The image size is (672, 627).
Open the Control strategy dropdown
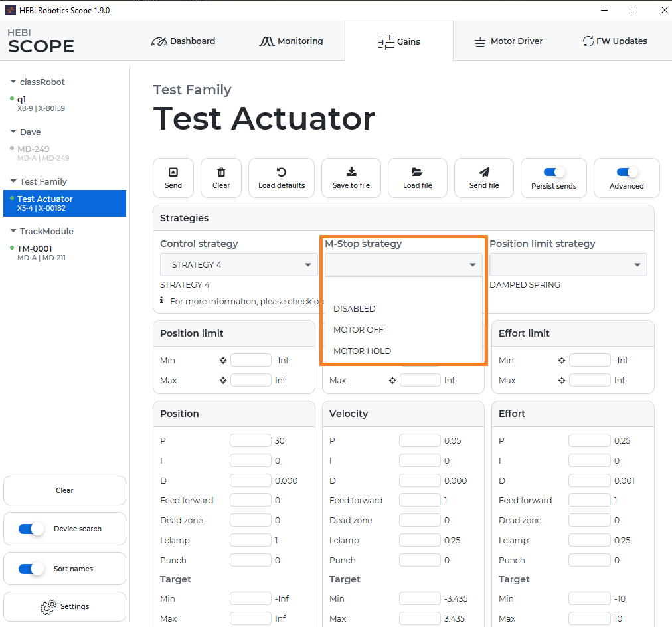(x=238, y=264)
